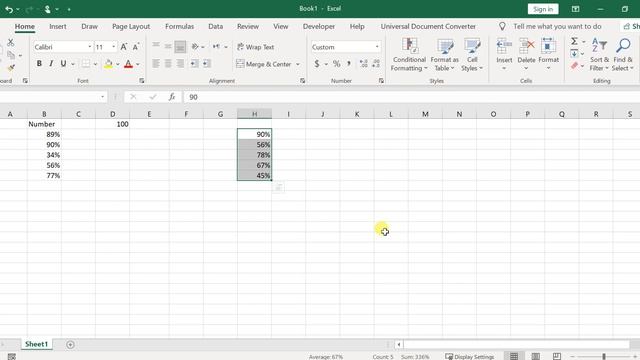640x360 pixels.
Task: Click the AutoSum sigma icon
Action: pos(574,41)
